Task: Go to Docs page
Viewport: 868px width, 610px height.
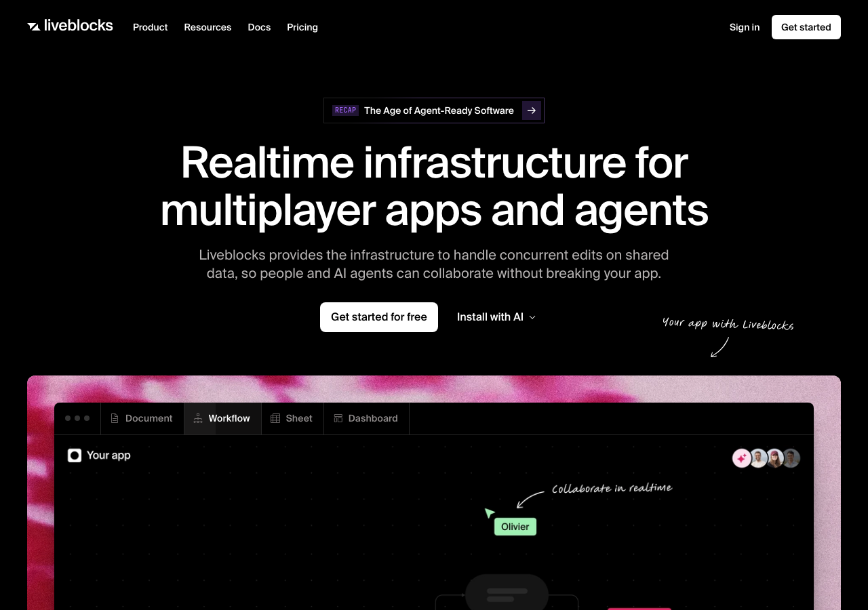Action: [259, 27]
